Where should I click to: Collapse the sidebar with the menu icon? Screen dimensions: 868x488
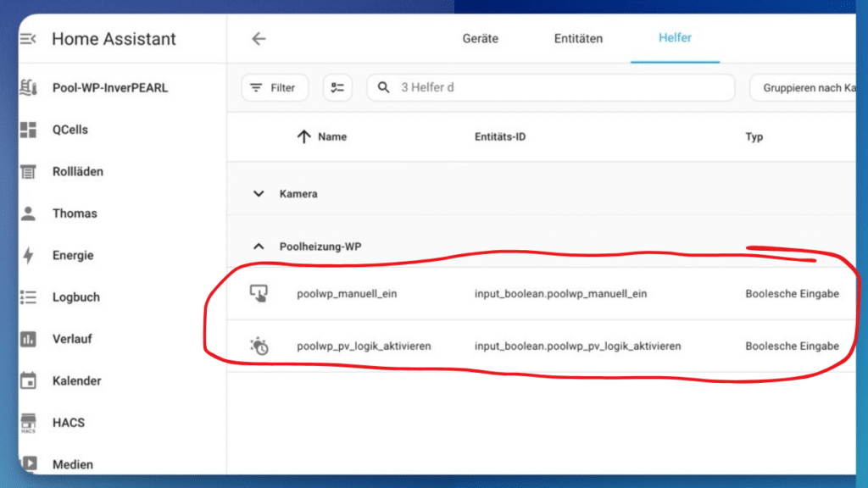tap(28, 39)
